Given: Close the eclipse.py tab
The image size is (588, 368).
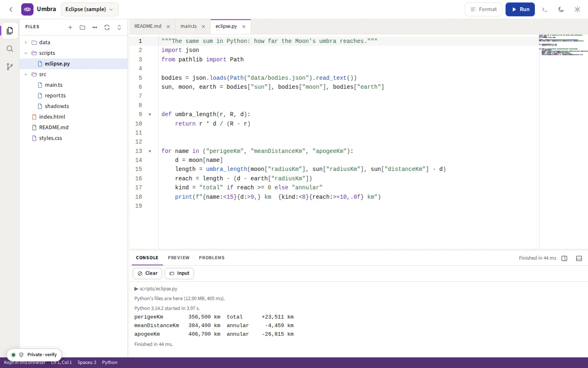Looking at the screenshot, I should click(244, 27).
